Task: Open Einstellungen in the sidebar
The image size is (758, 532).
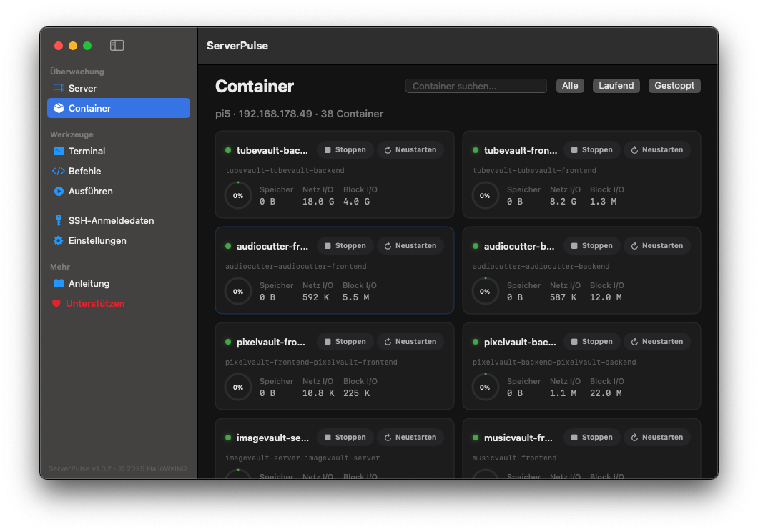Action: pyautogui.click(x=119, y=241)
